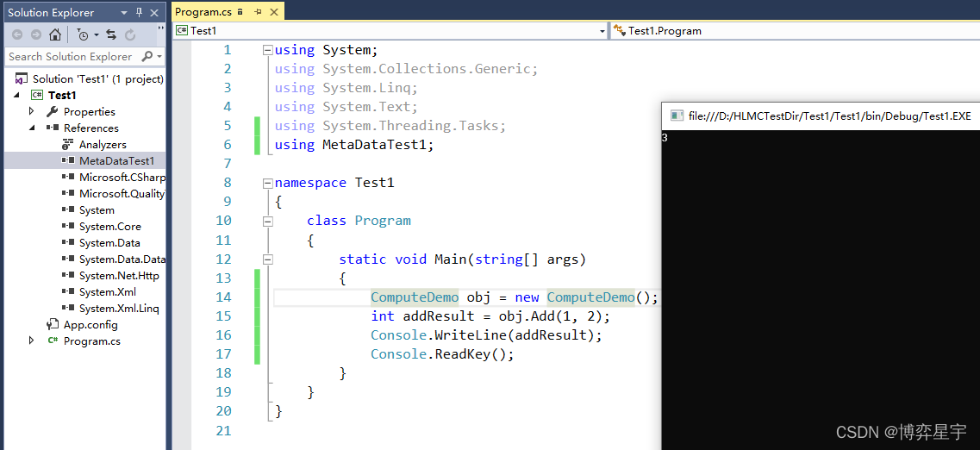Expand the Properties node in tree
Screen dimensions: 980x450
pos(32,111)
